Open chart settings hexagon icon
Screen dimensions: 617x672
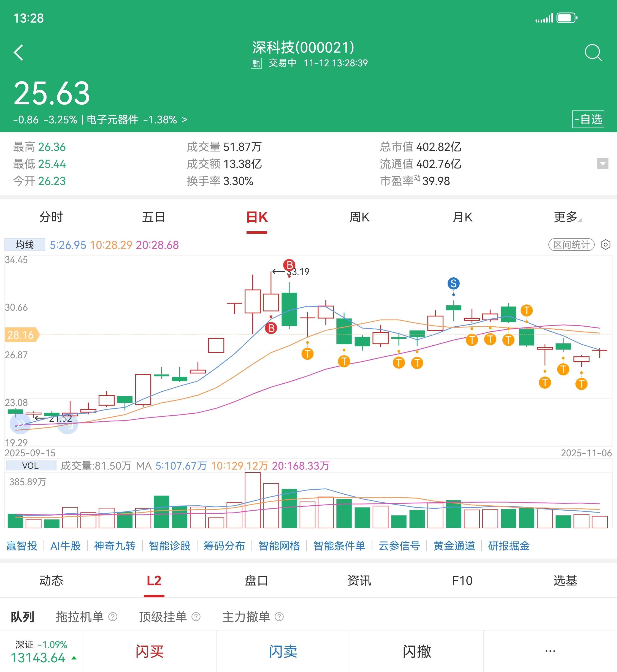tap(605, 245)
